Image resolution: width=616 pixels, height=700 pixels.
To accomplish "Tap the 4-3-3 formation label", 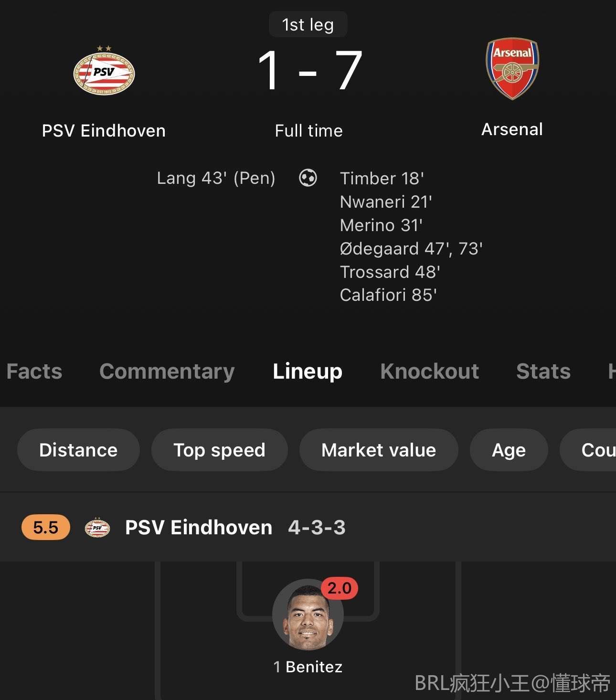I will point(317,528).
